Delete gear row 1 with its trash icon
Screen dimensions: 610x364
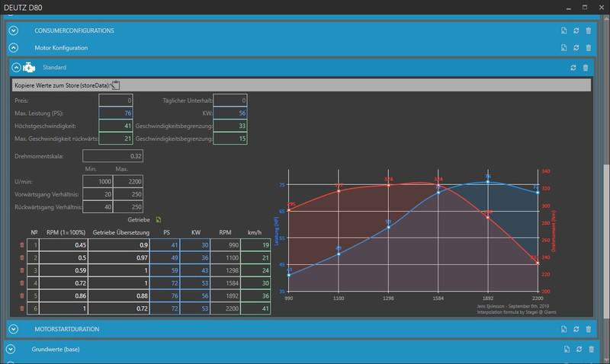tap(21, 244)
